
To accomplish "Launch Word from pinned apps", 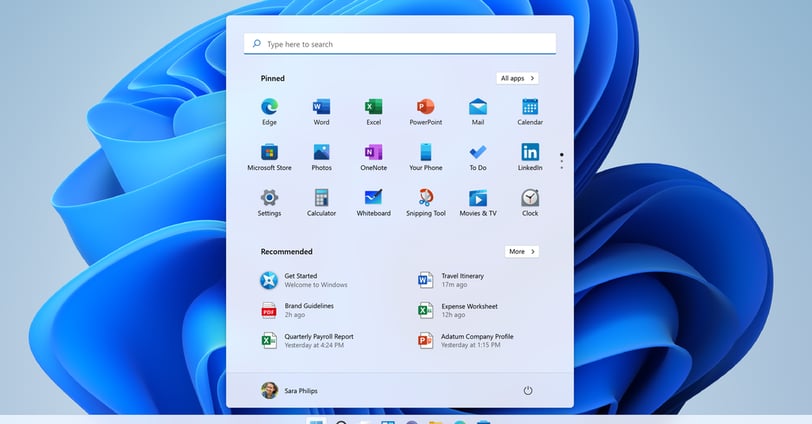I will 321,112.
